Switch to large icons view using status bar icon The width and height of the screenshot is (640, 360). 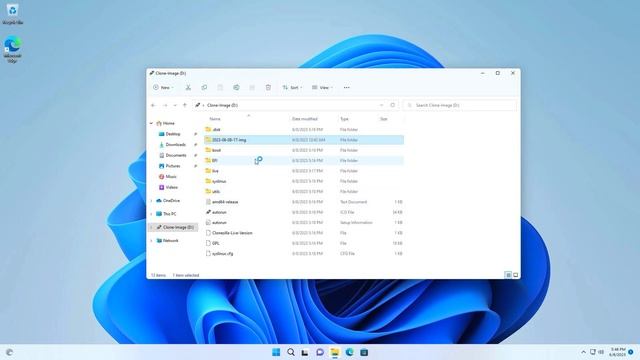pyautogui.click(x=516, y=275)
